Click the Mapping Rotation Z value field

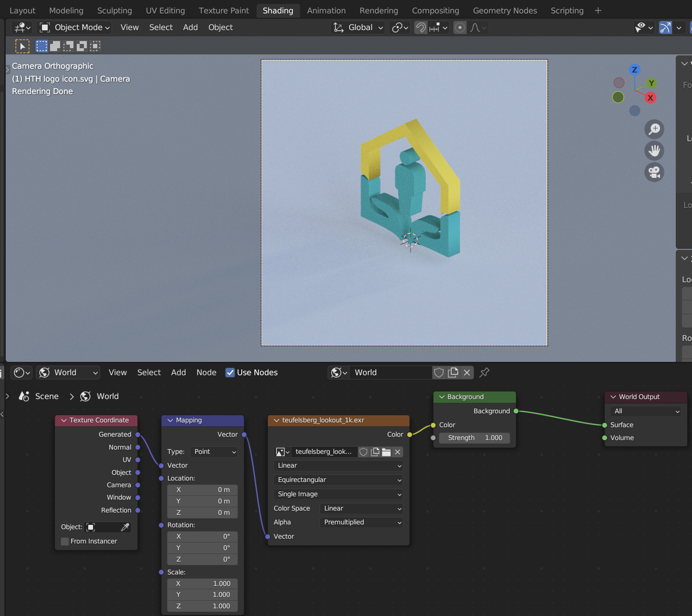tap(202, 559)
